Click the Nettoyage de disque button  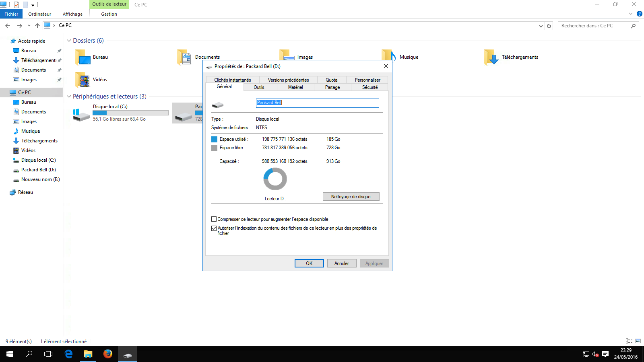(x=351, y=197)
